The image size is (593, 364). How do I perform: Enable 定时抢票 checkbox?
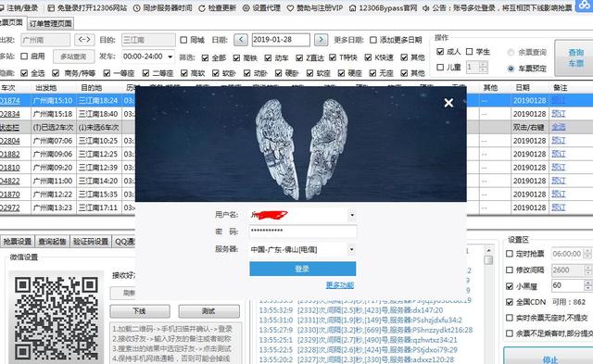coord(510,254)
